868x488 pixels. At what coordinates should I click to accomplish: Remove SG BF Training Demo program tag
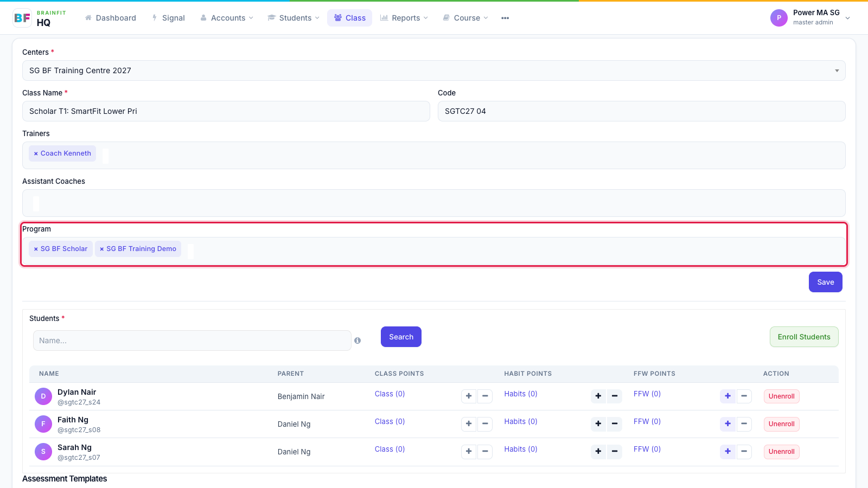coord(101,249)
